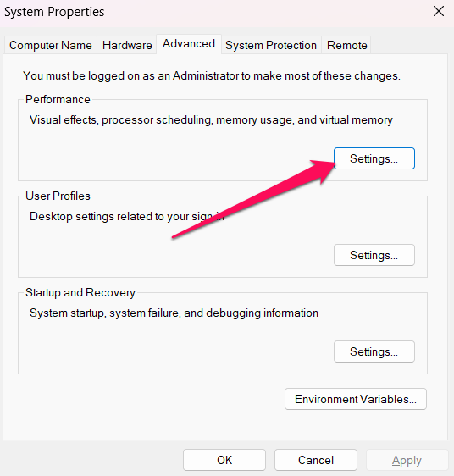Dismiss dialog with Cancel button
Viewport: 454px width, 476px height.
tap(316, 460)
